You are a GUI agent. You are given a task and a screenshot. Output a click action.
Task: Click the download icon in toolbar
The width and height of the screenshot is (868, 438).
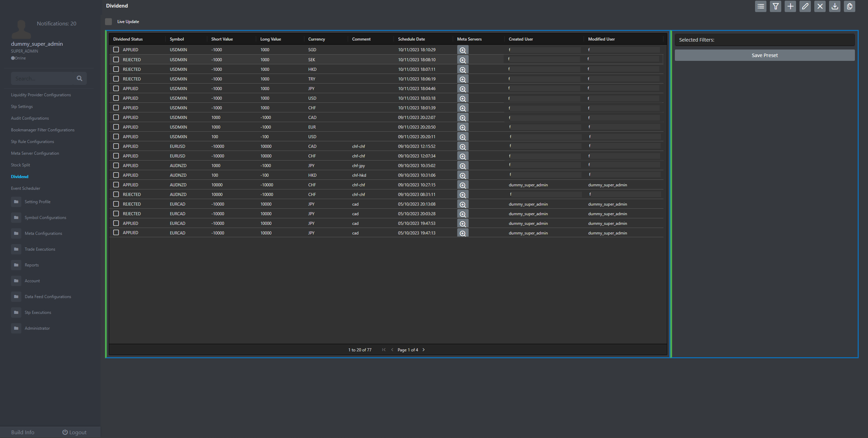tap(835, 6)
